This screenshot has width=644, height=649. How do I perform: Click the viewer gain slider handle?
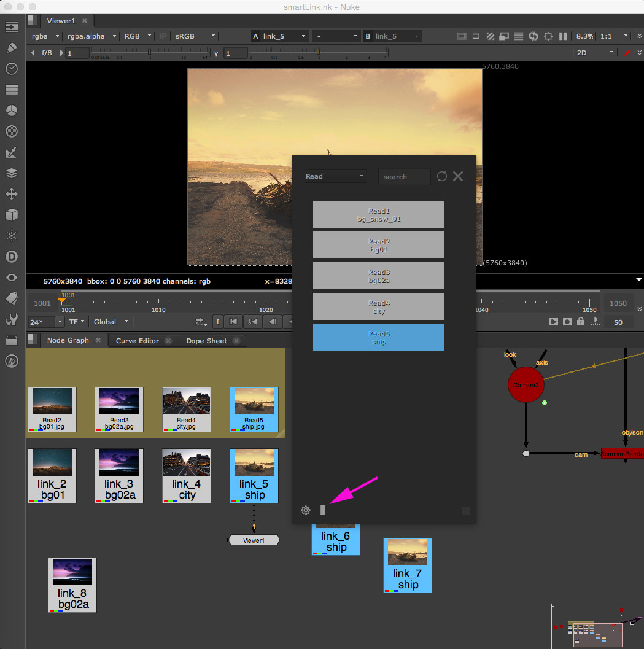click(x=149, y=52)
